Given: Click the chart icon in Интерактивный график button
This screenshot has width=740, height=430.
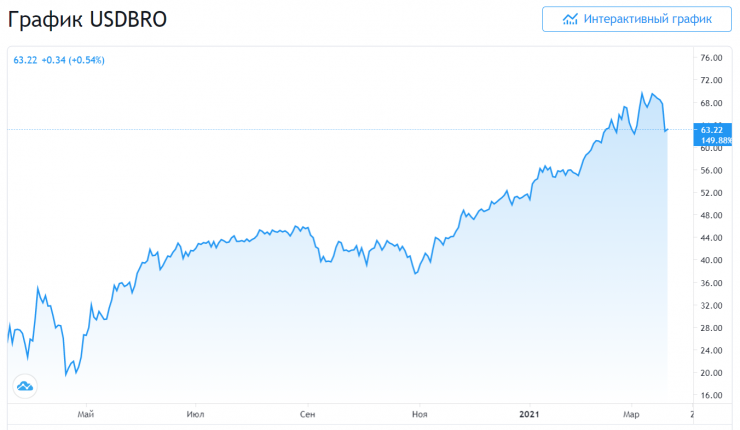Looking at the screenshot, I should pyautogui.click(x=571, y=19).
